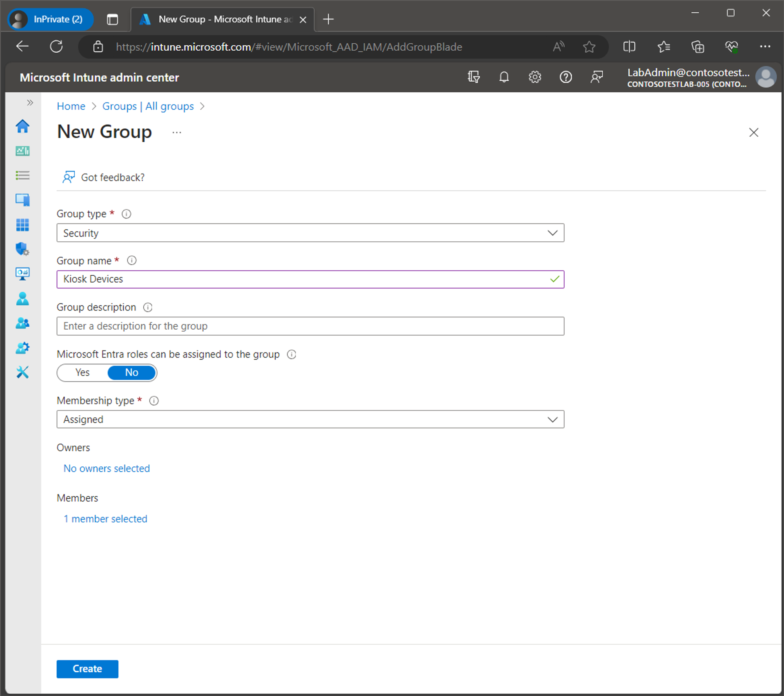784x696 pixels.
Task: Click browser refresh button
Action: click(x=56, y=47)
